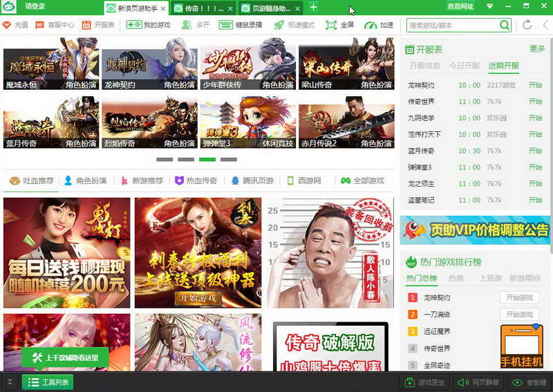Refresh page with circular arrow icon
The image size is (553, 392).
(527, 25)
